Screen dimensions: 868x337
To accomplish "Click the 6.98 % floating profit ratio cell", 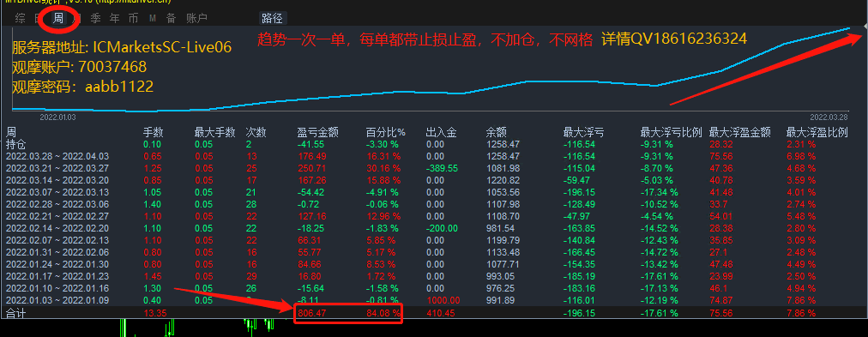I will [801, 156].
